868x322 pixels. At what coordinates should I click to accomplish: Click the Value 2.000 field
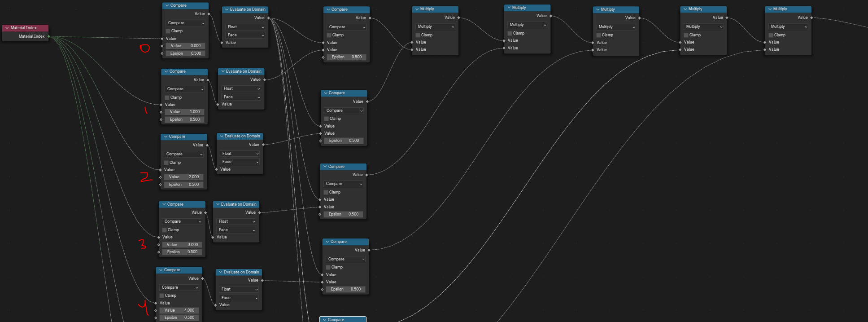[184, 177]
